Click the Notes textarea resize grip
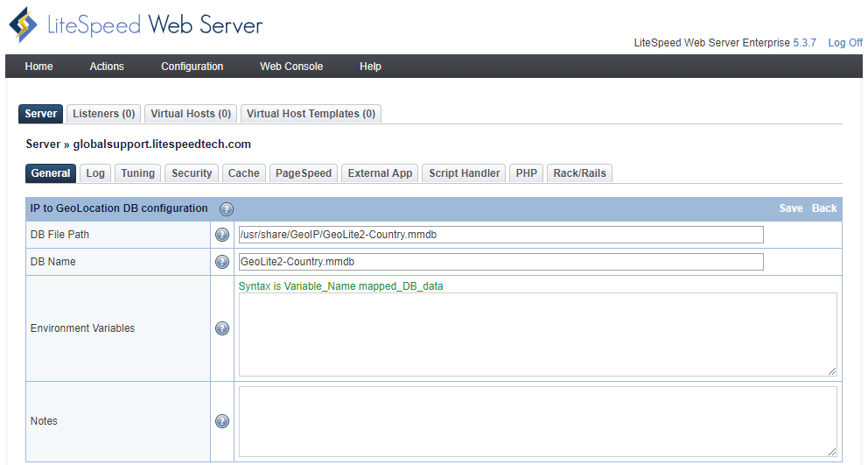The width and height of the screenshot is (868, 465). [x=832, y=452]
